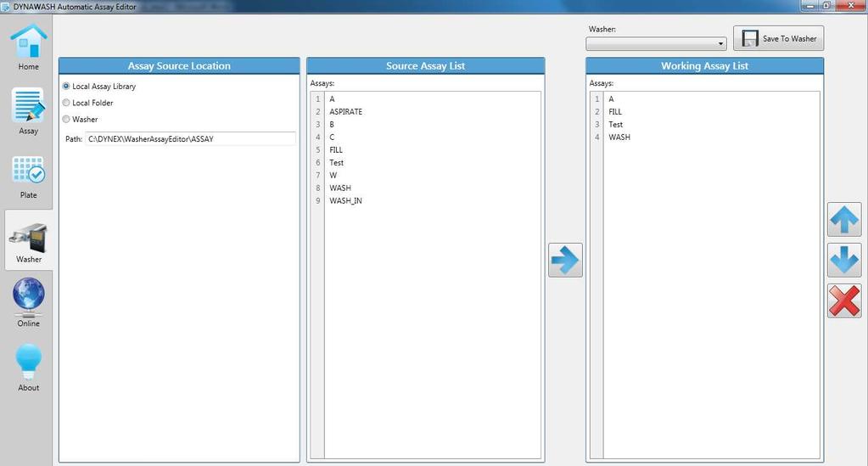This screenshot has width=868, height=466.
Task: Open the Home page from sidebar
Action: [x=28, y=47]
